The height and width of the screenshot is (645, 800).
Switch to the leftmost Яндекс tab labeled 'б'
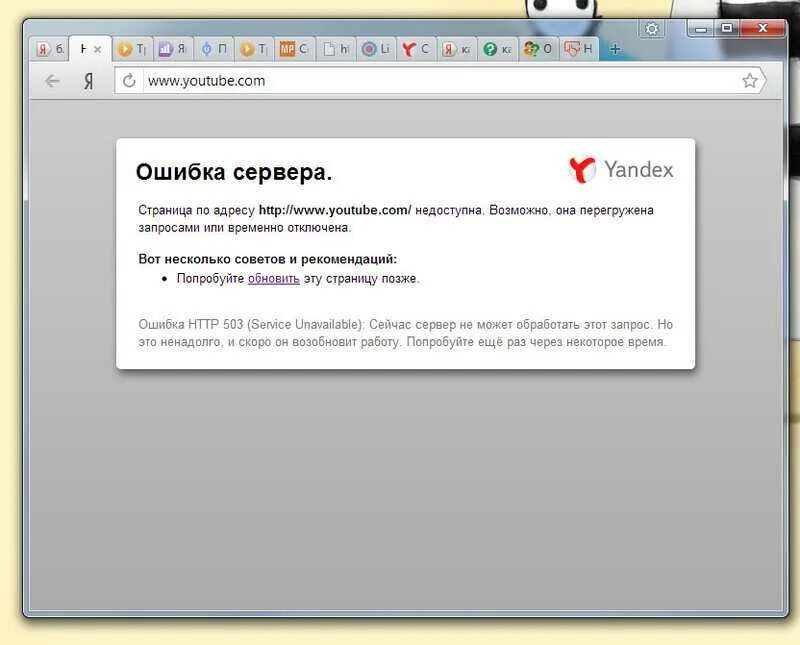[49, 49]
